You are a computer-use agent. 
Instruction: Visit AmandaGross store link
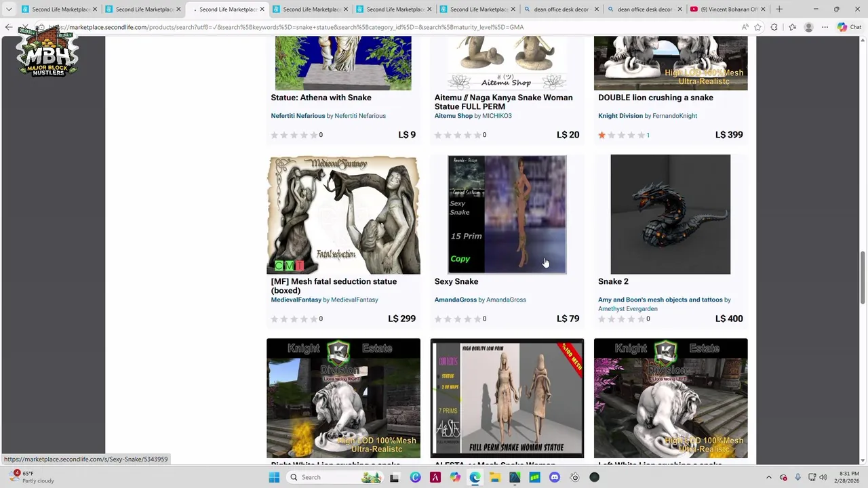(x=455, y=300)
